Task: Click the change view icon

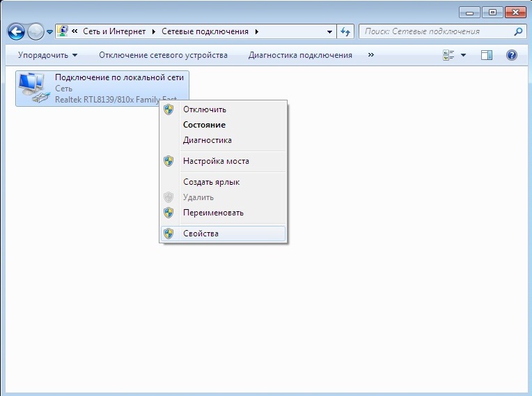Action: click(x=449, y=55)
